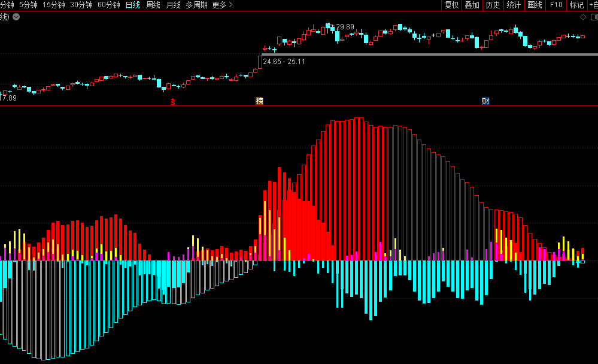Viewport: 598px width, 364px height.
Task: Click the 24.65 - 25.11 gap label
Action: coord(284,62)
